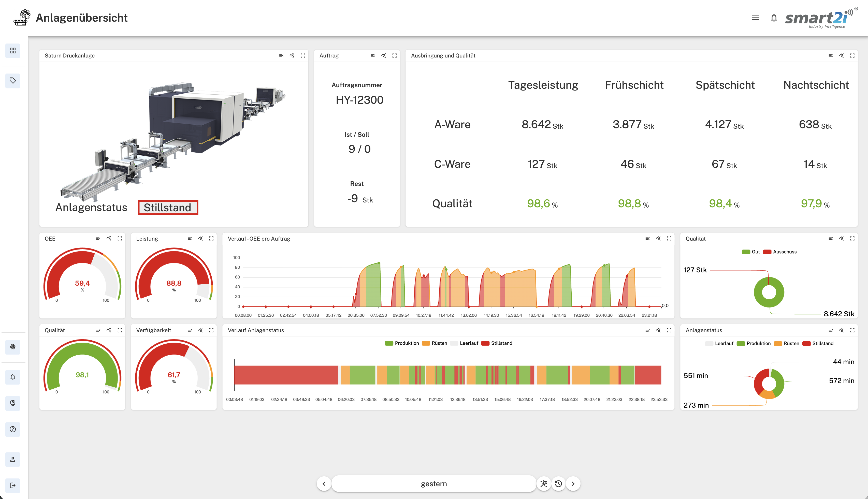Open user profile icon in sidebar
Screen dimensions: 868x499
tap(13, 459)
